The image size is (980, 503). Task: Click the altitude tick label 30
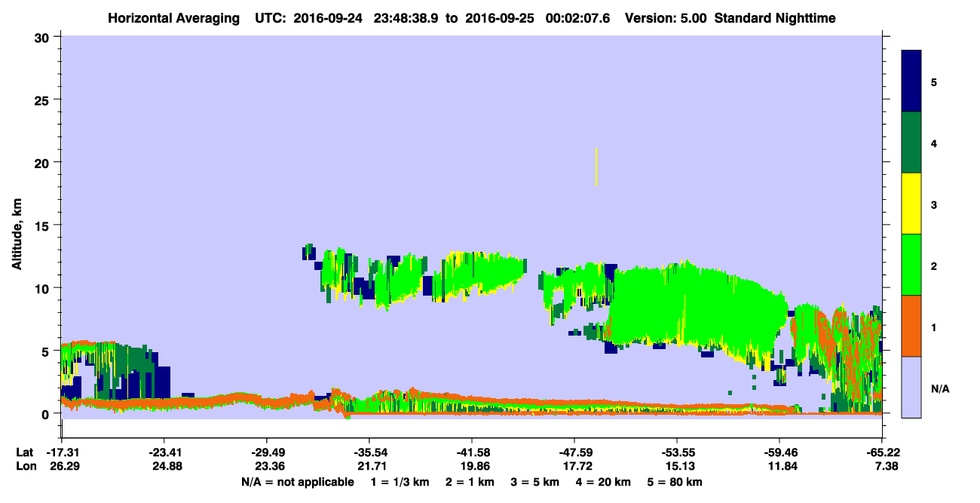point(44,37)
